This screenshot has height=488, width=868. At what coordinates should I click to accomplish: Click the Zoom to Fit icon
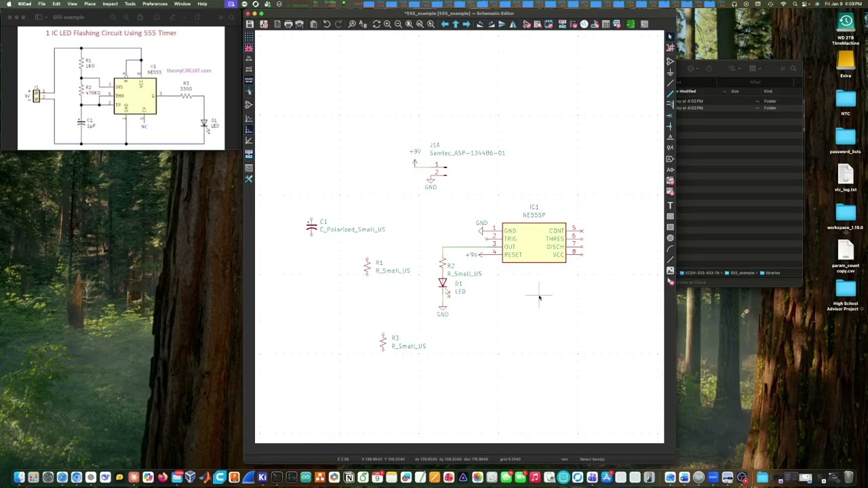pyautogui.click(x=409, y=24)
